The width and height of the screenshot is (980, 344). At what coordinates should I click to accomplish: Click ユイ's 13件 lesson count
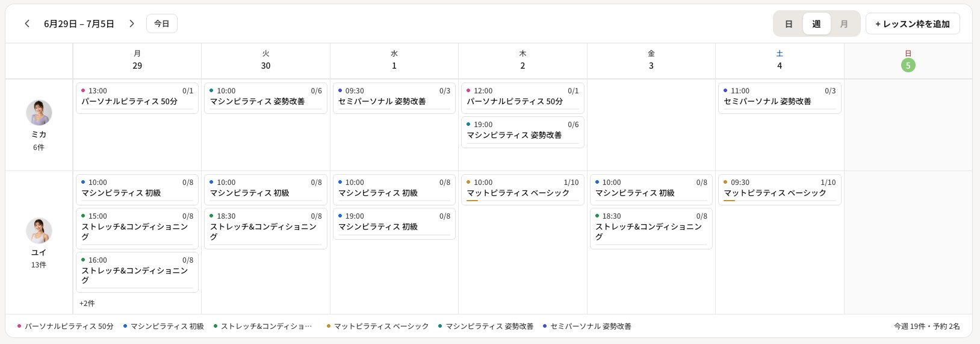point(39,265)
